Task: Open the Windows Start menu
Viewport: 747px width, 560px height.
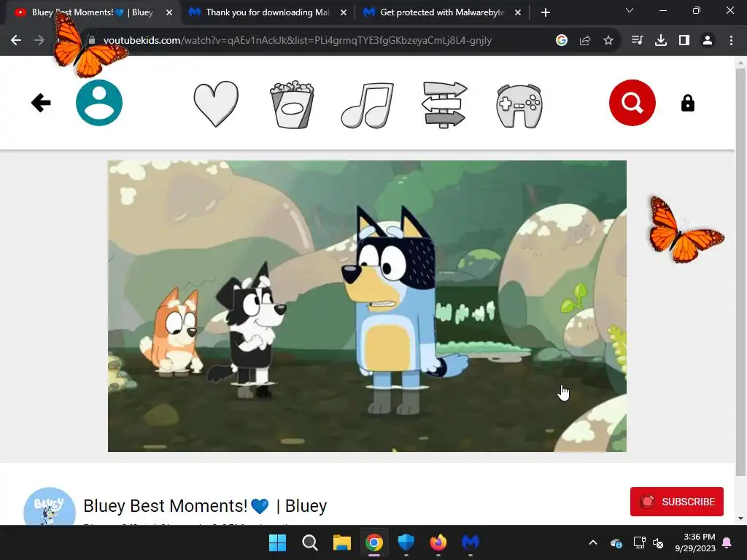Action: [277, 542]
